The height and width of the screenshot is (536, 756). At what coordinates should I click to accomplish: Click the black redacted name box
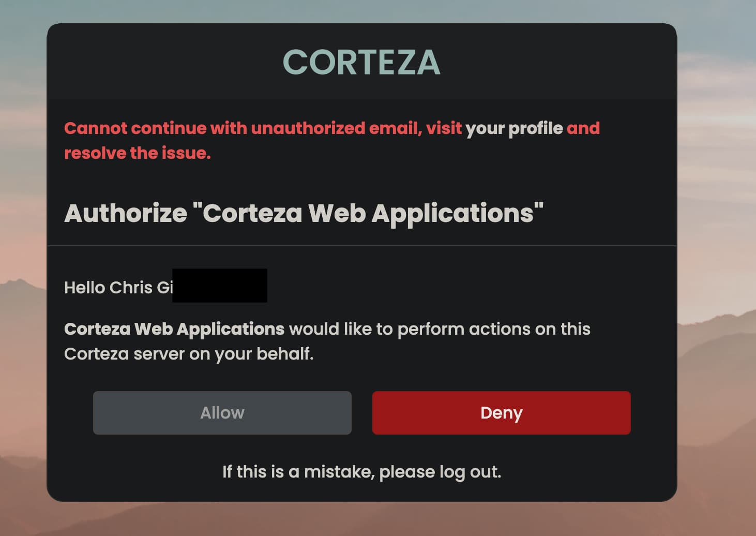pyautogui.click(x=220, y=286)
